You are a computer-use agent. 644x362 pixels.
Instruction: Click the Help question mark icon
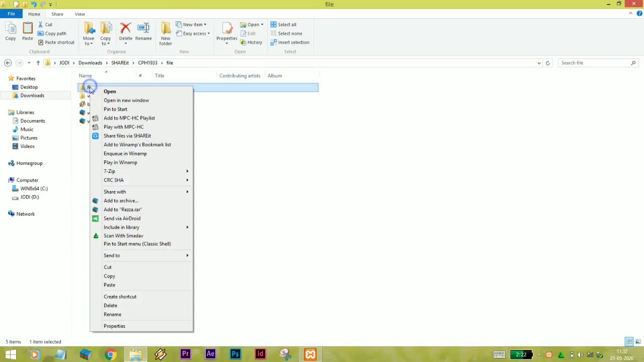click(639, 14)
